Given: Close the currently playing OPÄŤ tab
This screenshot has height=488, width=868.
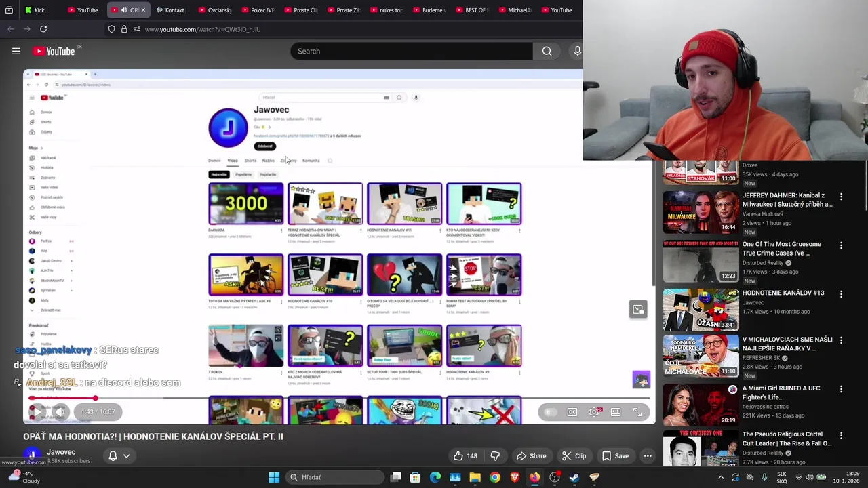Looking at the screenshot, I should click(x=143, y=10).
